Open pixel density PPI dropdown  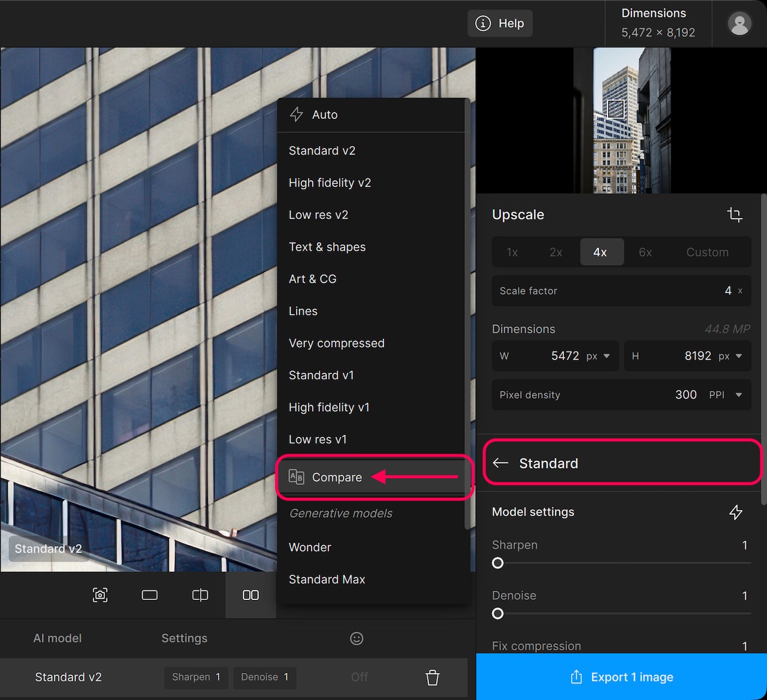[x=726, y=395]
